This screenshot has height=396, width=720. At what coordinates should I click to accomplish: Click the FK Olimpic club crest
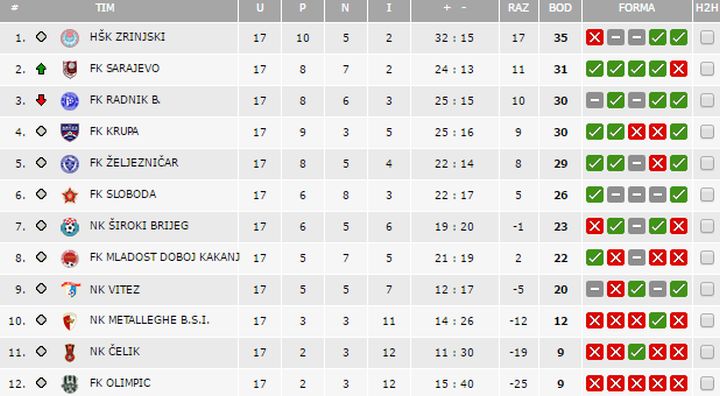(x=70, y=384)
